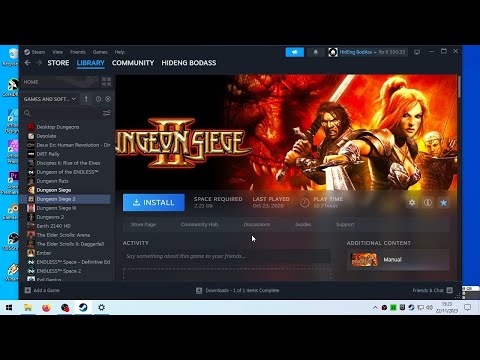480x360 pixels.
Task: Switch to the STORE tab
Action: 58,63
